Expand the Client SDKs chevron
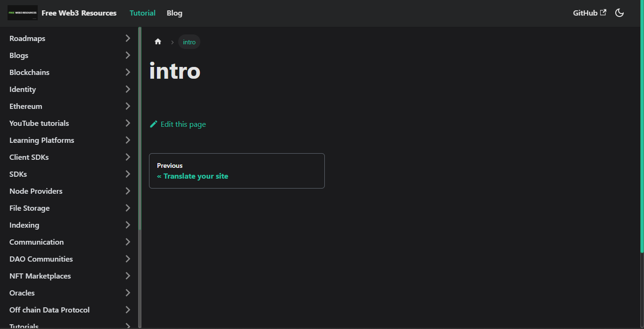The image size is (644, 329). 128,157
